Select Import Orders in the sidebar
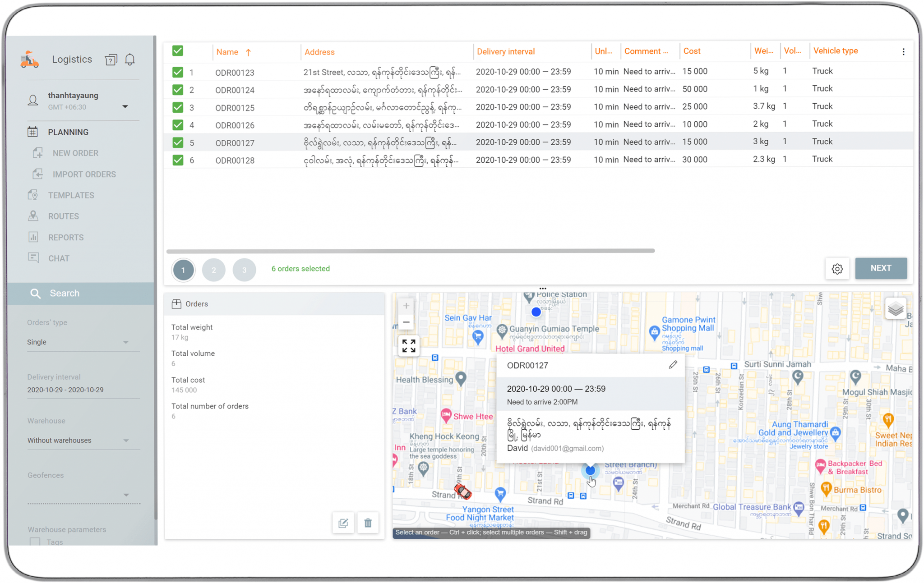Screen dimensions: 924x583 84,174
